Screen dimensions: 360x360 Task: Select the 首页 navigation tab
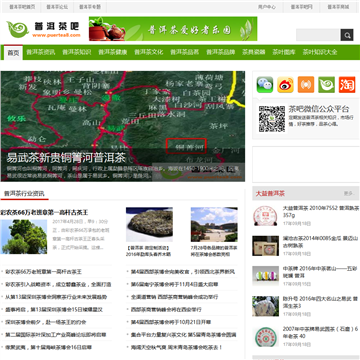click(13, 53)
